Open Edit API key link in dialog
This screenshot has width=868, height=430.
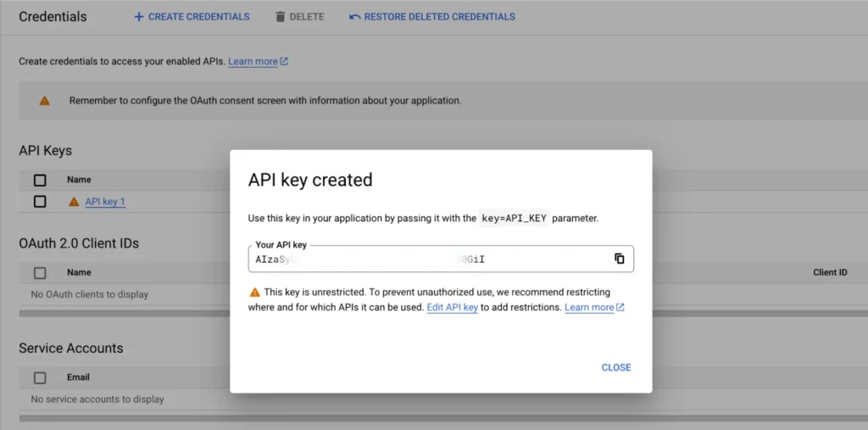point(452,307)
